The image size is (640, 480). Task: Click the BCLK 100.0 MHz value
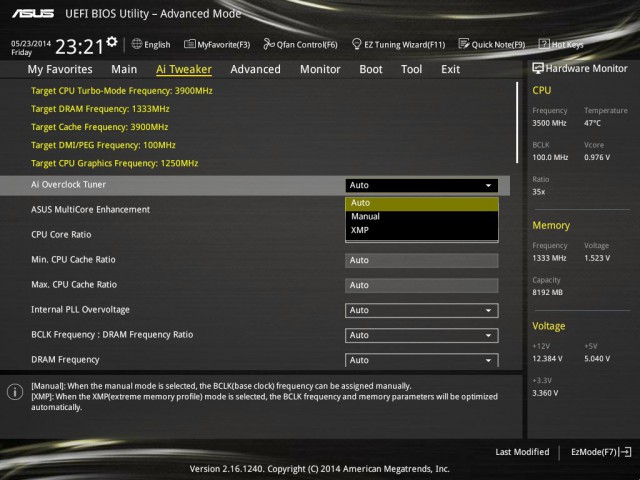click(x=550, y=157)
